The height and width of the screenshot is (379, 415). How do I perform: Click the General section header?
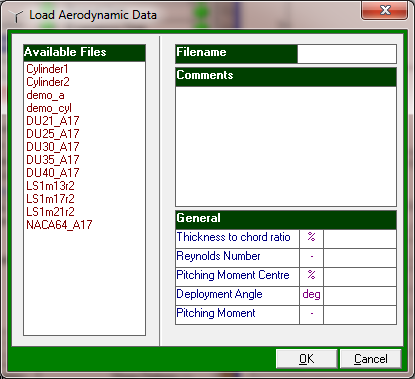click(x=286, y=220)
